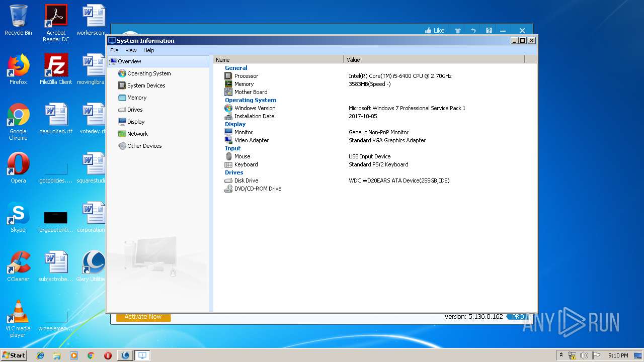Click the Start button
Image resolution: width=644 pixels, height=362 pixels.
14,355
